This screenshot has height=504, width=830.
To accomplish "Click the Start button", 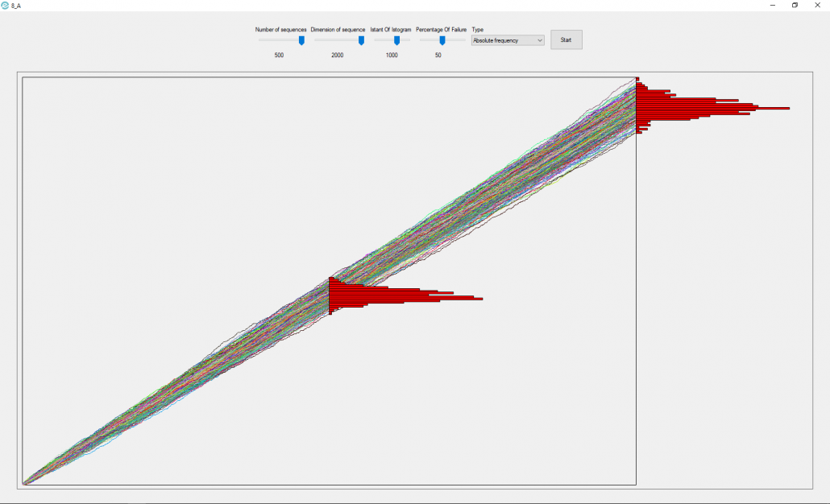I will click(x=566, y=39).
